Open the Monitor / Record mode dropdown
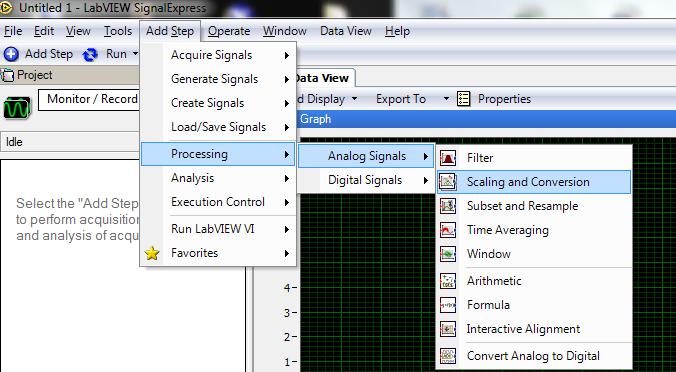This screenshot has height=372, width=676. point(88,100)
